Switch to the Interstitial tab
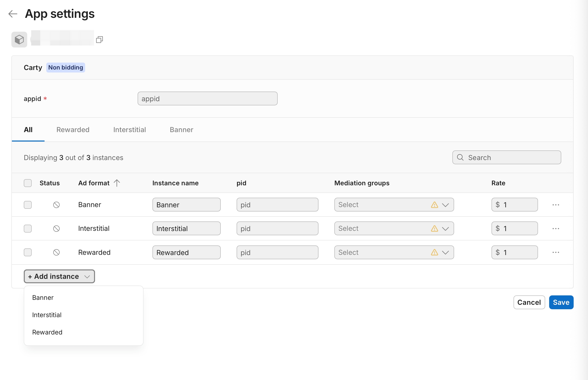Screen dimensions: 588x380 pos(129,130)
